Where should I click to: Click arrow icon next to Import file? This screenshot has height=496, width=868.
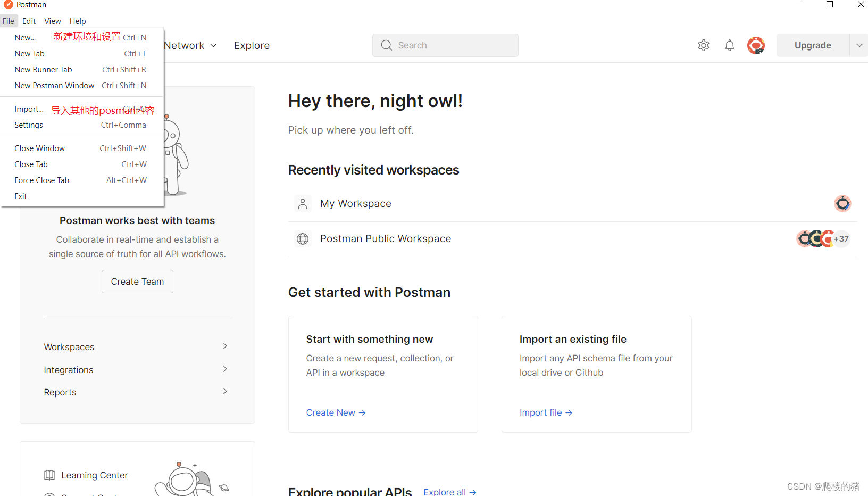(569, 413)
